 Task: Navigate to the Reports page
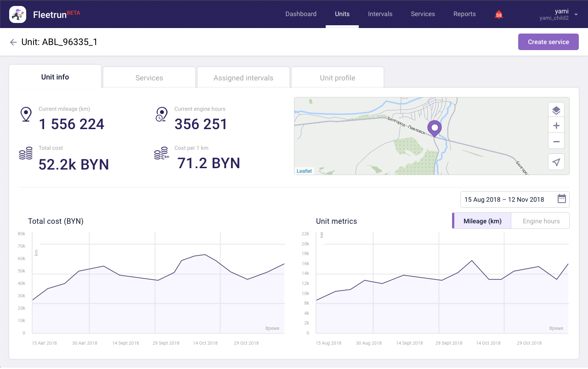464,14
